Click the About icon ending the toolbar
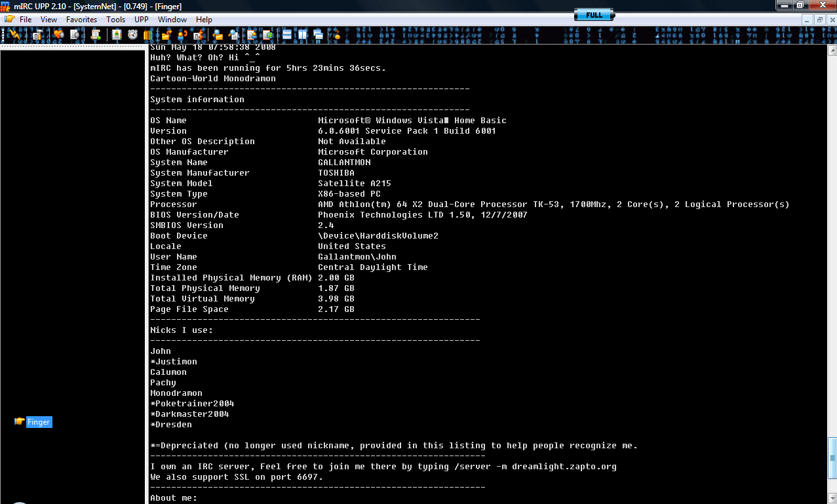837x504 pixels. (337, 35)
